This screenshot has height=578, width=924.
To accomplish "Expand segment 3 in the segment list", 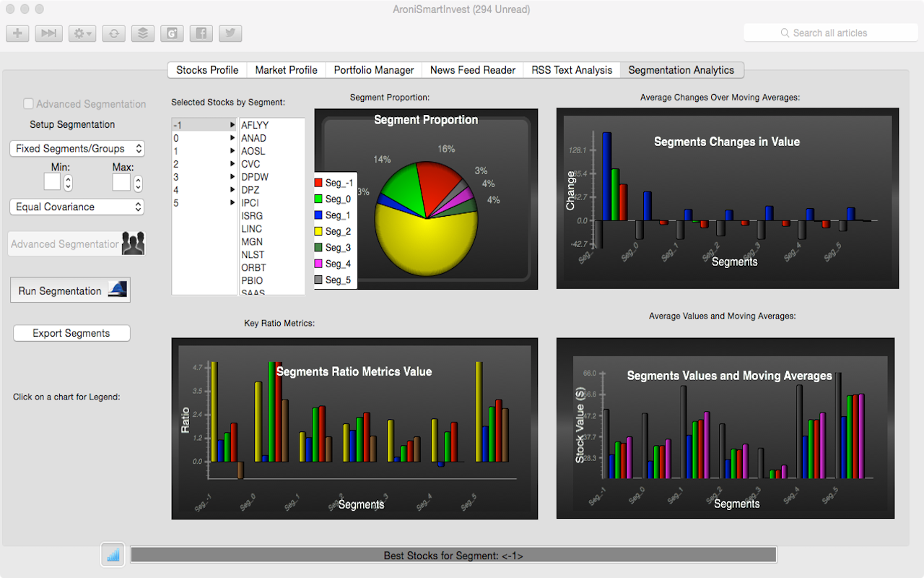I will [x=232, y=177].
